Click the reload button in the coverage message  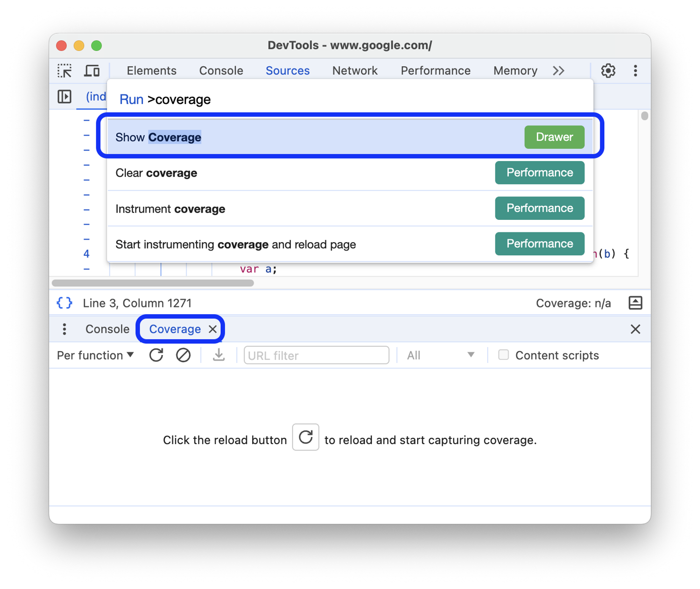pyautogui.click(x=305, y=437)
